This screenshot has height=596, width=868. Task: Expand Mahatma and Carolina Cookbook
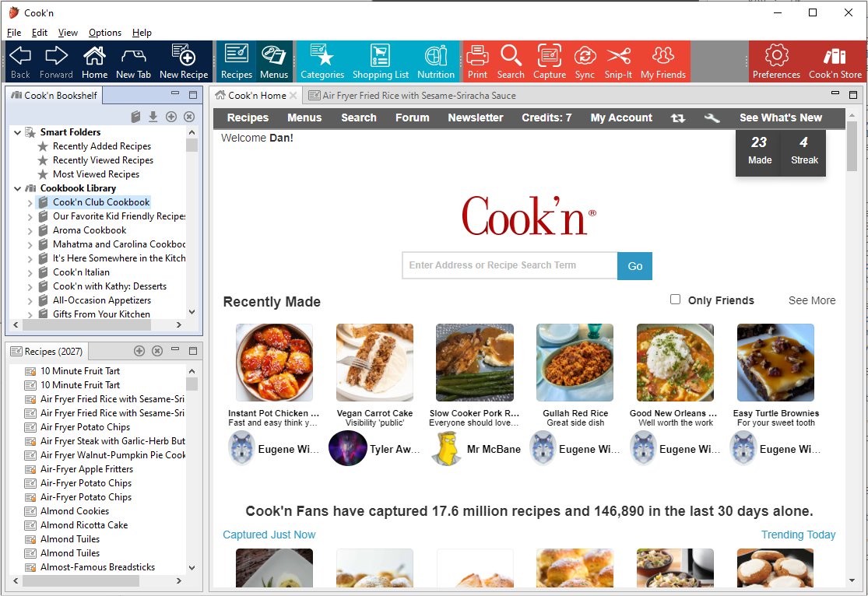click(x=30, y=244)
